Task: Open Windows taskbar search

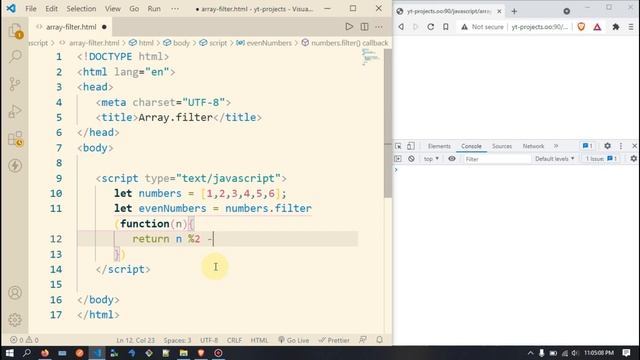Action: pyautogui.click(x=27, y=353)
